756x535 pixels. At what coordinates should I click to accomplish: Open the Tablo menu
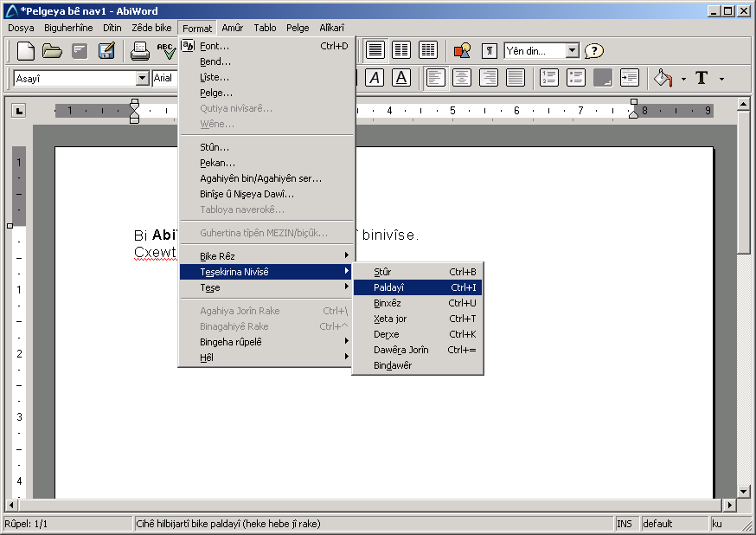pos(266,28)
